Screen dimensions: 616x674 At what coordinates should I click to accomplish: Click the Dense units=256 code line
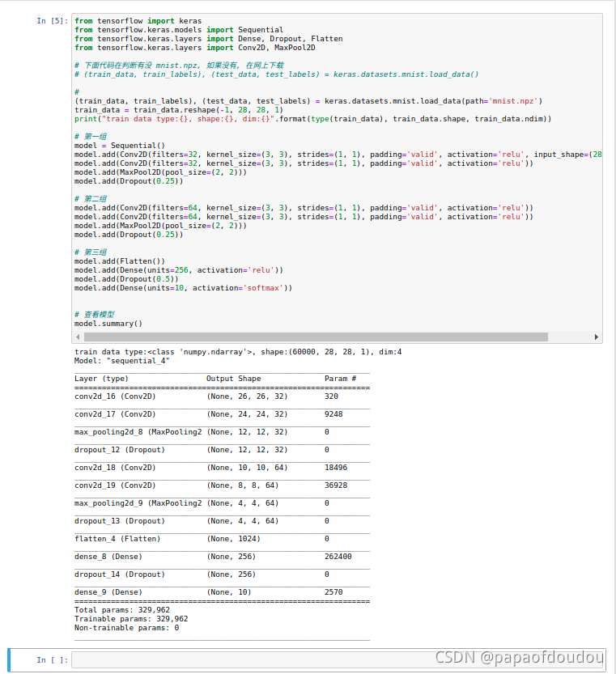click(179, 270)
